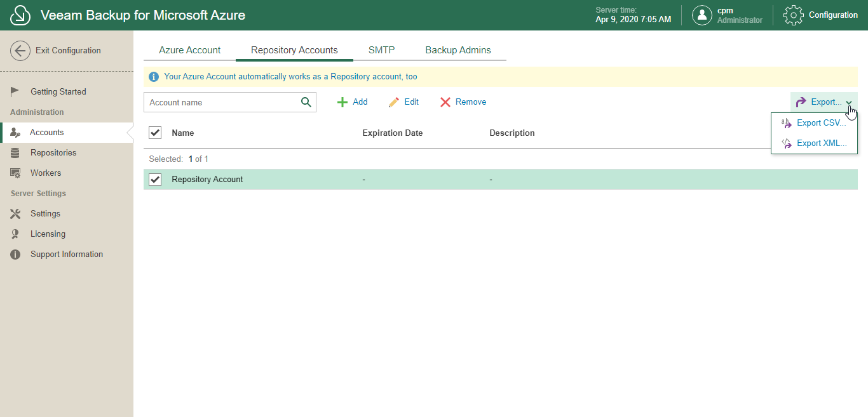Select the Repository Accounts tab

pyautogui.click(x=294, y=50)
